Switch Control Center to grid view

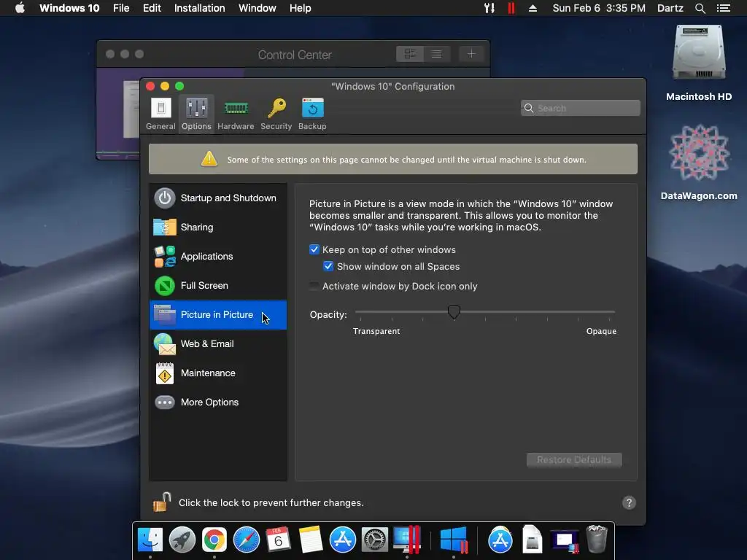(x=410, y=54)
